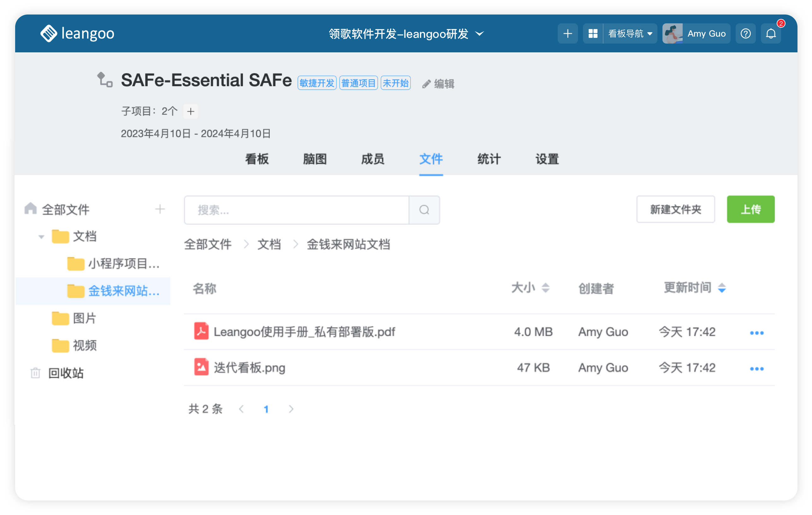This screenshot has height=515, width=812.
Task: Click the green 上传 button
Action: [x=750, y=210]
